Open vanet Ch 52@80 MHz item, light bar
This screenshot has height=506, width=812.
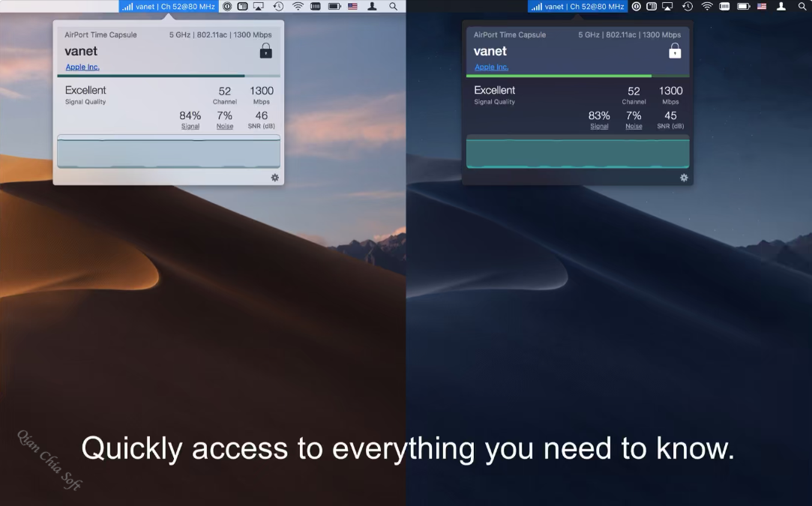168,6
